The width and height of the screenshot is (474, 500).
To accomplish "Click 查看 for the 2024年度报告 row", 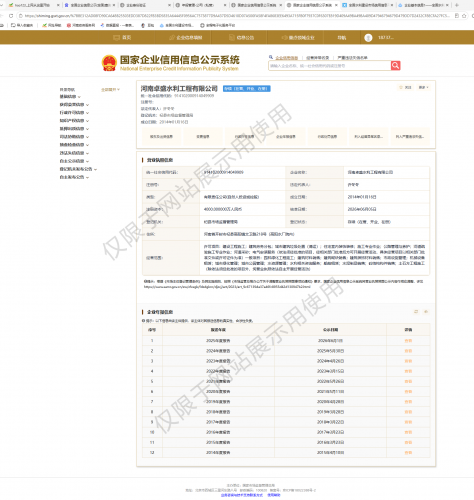I will [x=408, y=351].
